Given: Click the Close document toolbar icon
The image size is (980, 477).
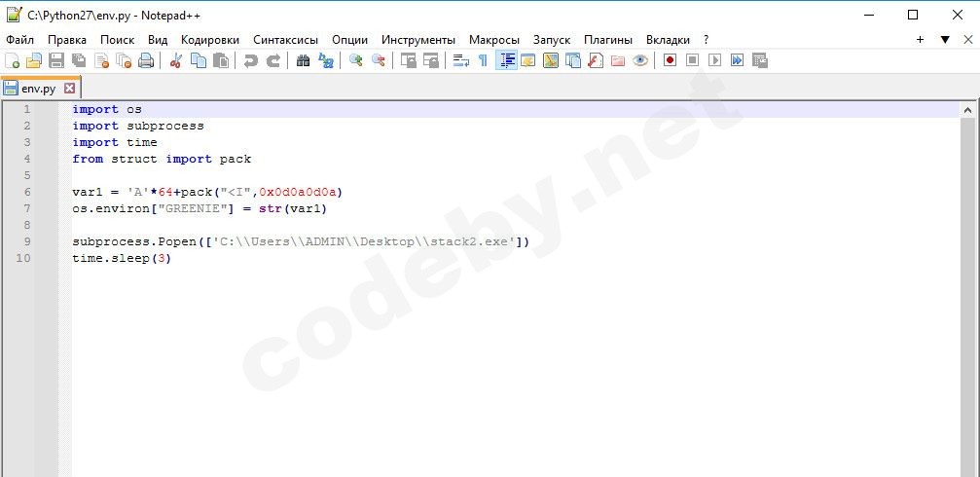Looking at the screenshot, I should (101, 60).
